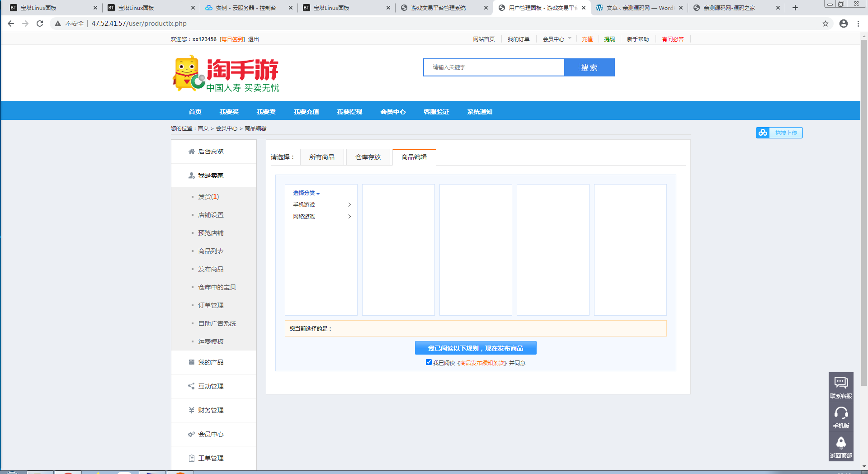Click the browser reload icon

pos(40,24)
